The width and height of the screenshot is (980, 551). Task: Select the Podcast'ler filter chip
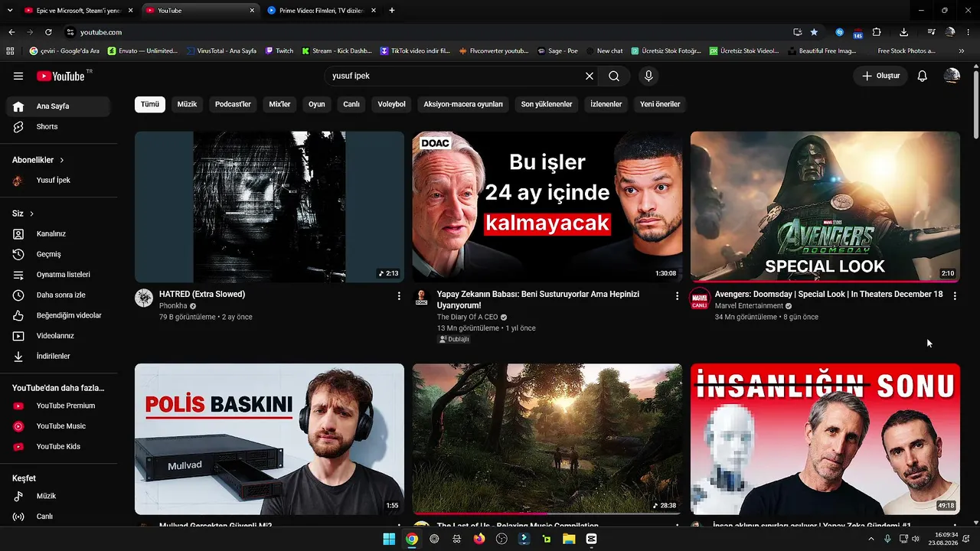[x=233, y=104]
